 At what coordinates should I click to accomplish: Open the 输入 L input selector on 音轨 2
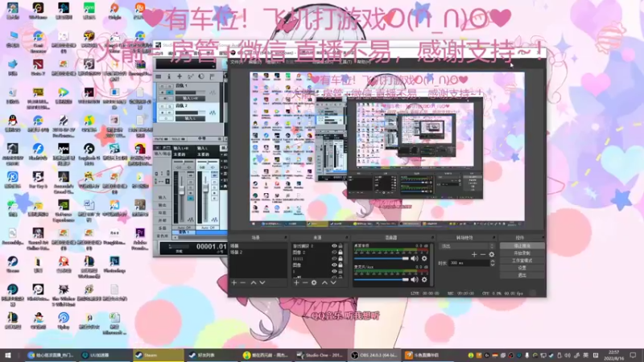[191, 118]
